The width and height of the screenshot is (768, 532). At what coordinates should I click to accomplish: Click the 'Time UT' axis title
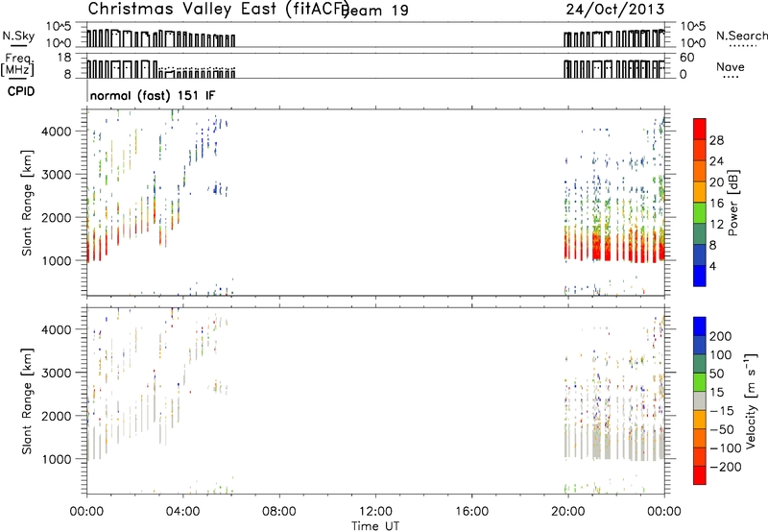click(375, 526)
